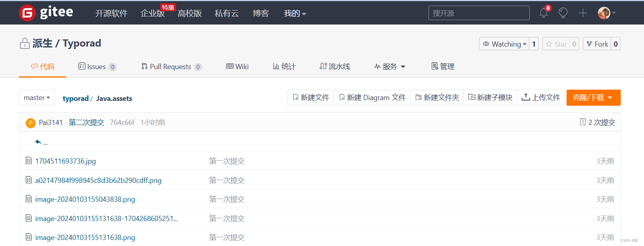Click the file icon for 1704511693736.jpg
This screenshot has width=644, height=246.
[x=29, y=161]
